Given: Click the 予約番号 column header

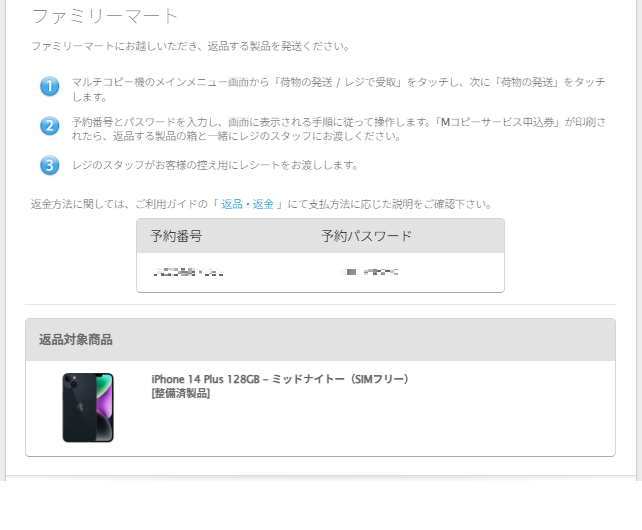Looking at the screenshot, I should click(176, 236).
